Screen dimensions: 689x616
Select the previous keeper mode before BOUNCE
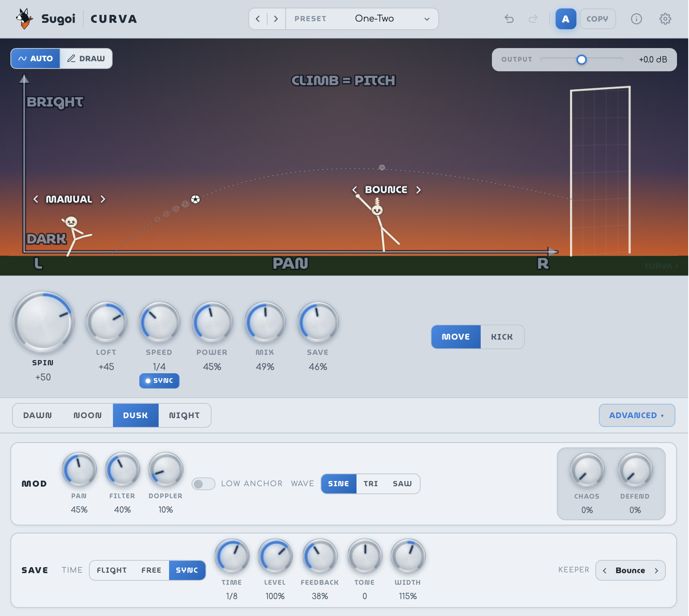click(x=355, y=189)
